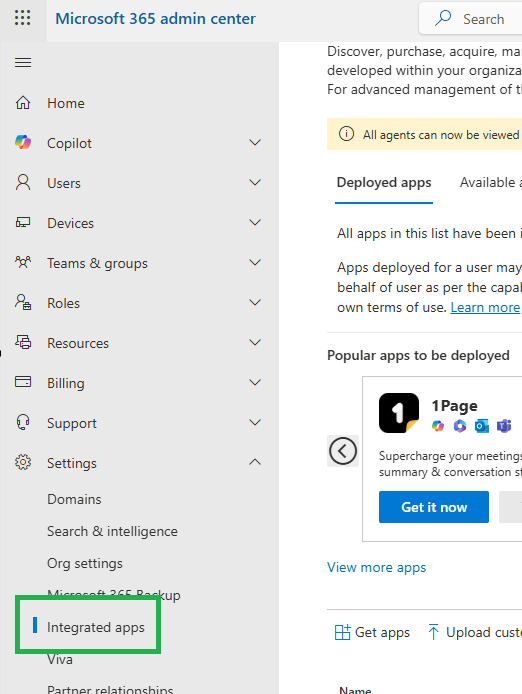Click the 1Page app title

point(454,405)
